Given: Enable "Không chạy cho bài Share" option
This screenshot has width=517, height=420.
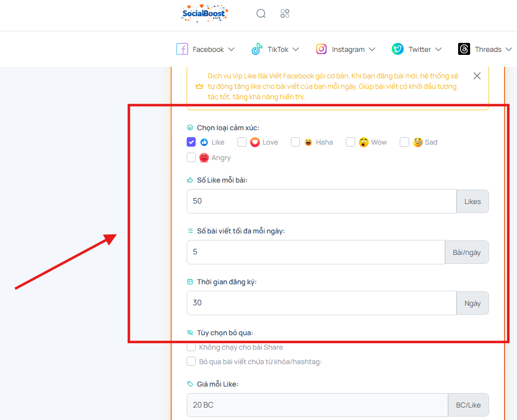Looking at the screenshot, I should [x=191, y=347].
